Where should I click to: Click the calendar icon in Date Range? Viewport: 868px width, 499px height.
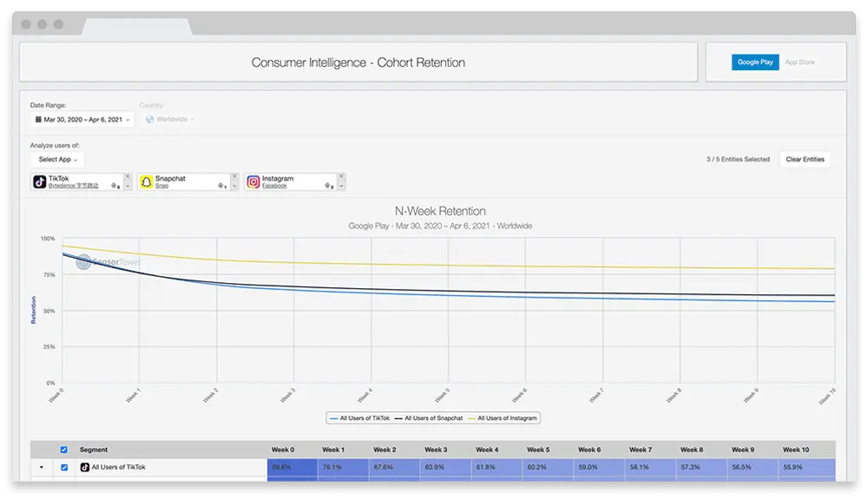click(x=38, y=120)
